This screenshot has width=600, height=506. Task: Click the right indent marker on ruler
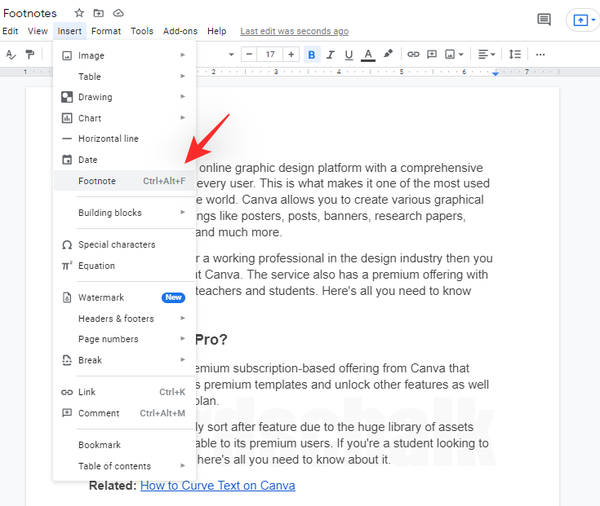click(495, 73)
